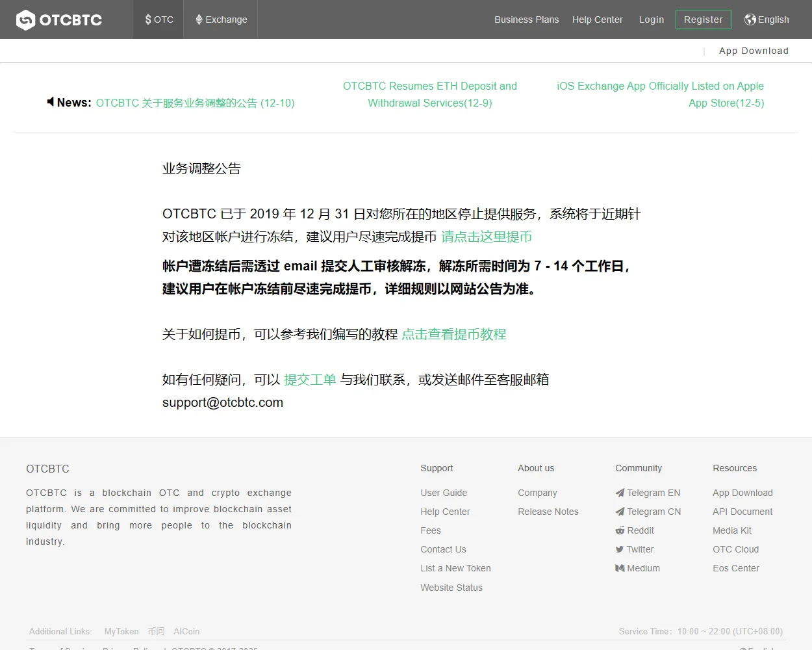The height and width of the screenshot is (650, 812).
Task: Click the Reddit icon in Community
Action: click(620, 530)
